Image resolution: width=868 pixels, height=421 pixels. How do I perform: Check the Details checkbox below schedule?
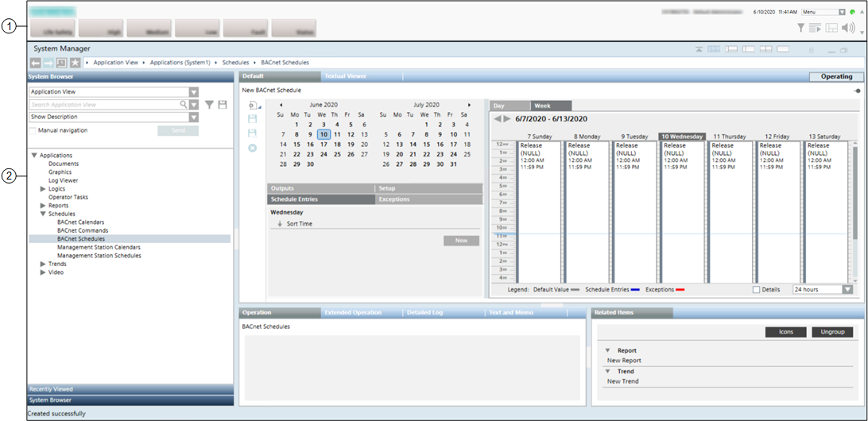pyautogui.click(x=757, y=289)
